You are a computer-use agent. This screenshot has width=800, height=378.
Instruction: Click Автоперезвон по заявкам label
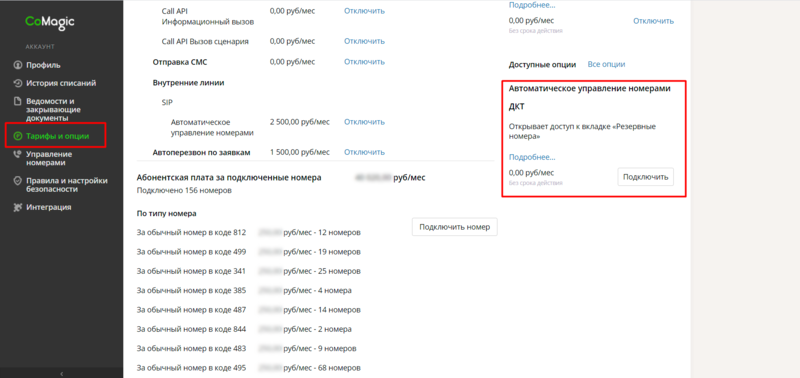tap(202, 152)
